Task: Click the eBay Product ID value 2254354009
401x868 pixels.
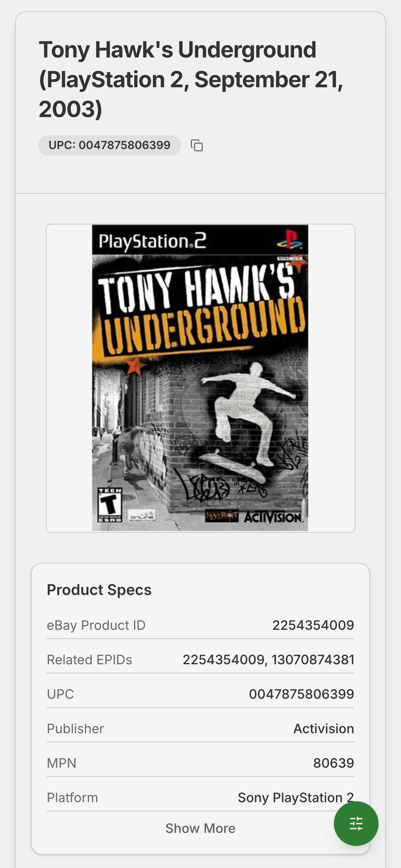Action: point(313,625)
